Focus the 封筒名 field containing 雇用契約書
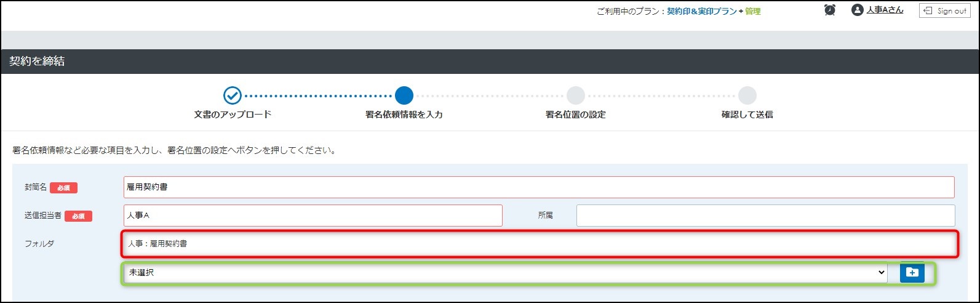Screen dimensions: 980x303 [538, 187]
